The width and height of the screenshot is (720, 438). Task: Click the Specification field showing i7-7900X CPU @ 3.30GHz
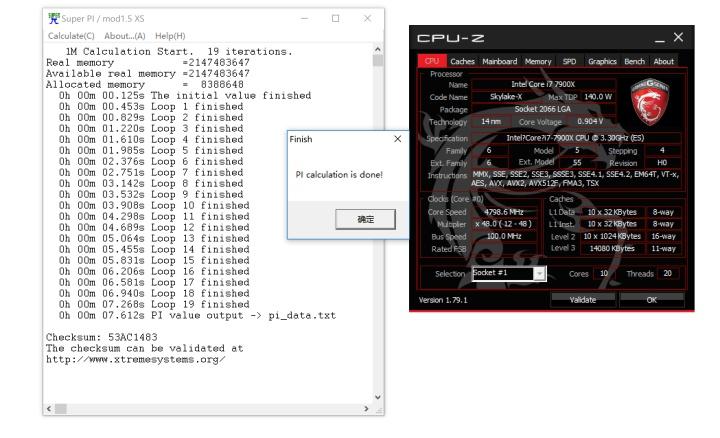pyautogui.click(x=575, y=138)
